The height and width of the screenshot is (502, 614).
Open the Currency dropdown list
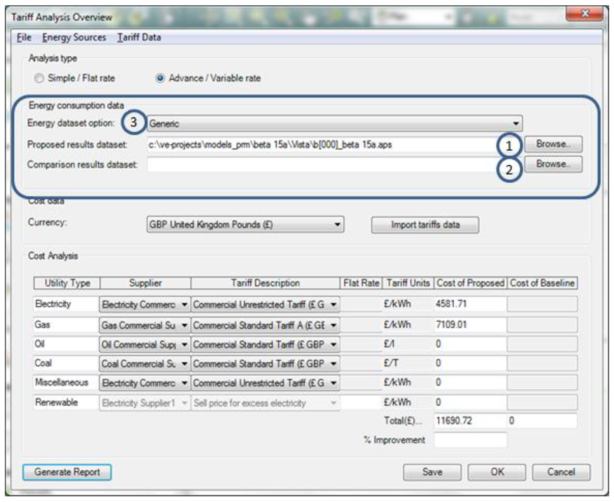coord(336,225)
